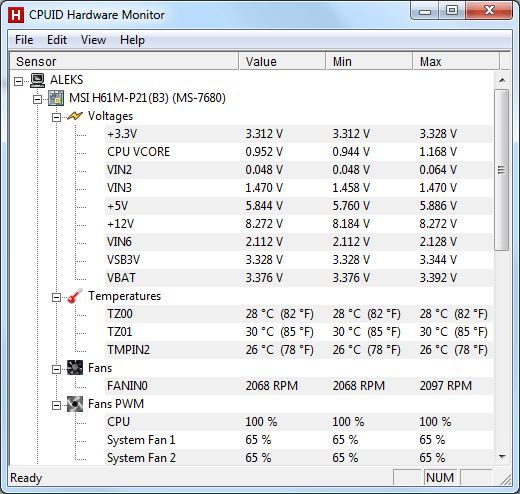The width and height of the screenshot is (520, 494).
Task: Collapse the Fans PWM group
Action: [56, 405]
